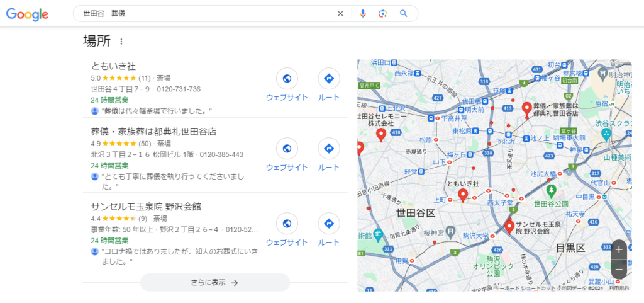The height and width of the screenshot is (303, 644).
Task: Start voice search with the microphone icon
Action: (363, 14)
